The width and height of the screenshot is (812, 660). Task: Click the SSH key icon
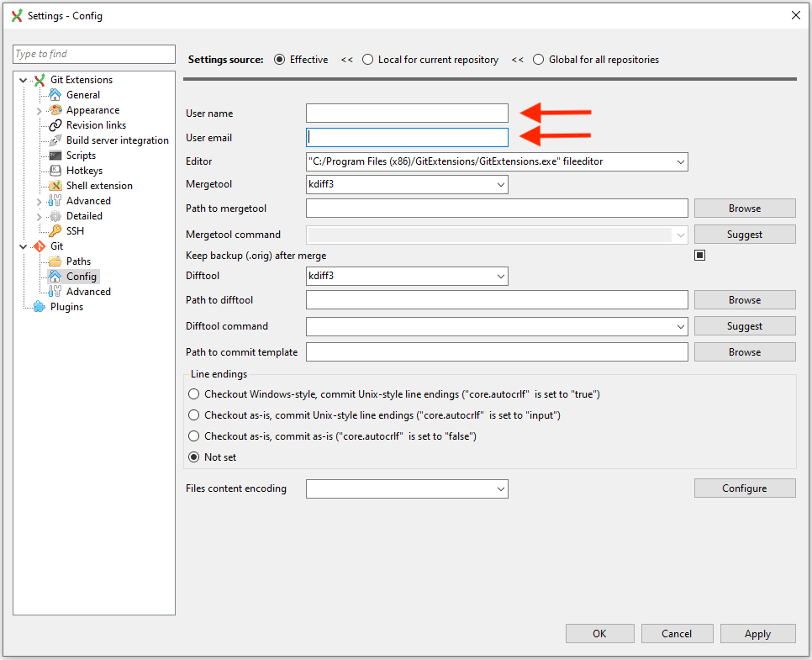pyautogui.click(x=55, y=231)
